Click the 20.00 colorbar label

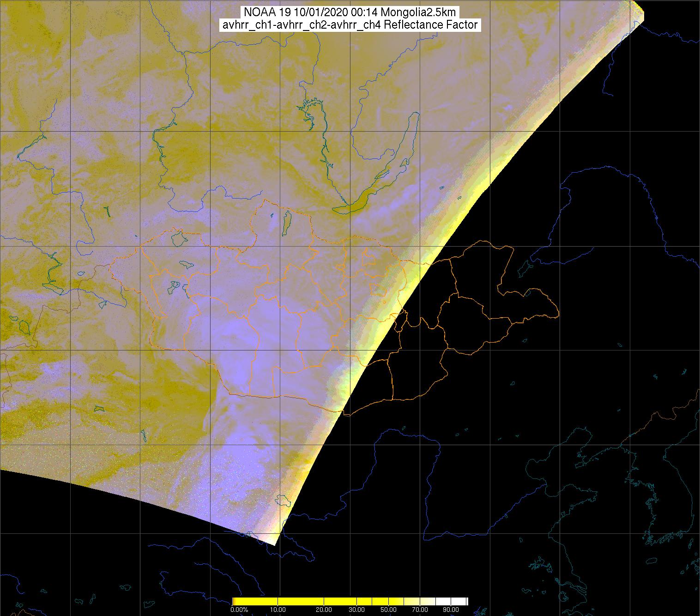[x=324, y=610]
